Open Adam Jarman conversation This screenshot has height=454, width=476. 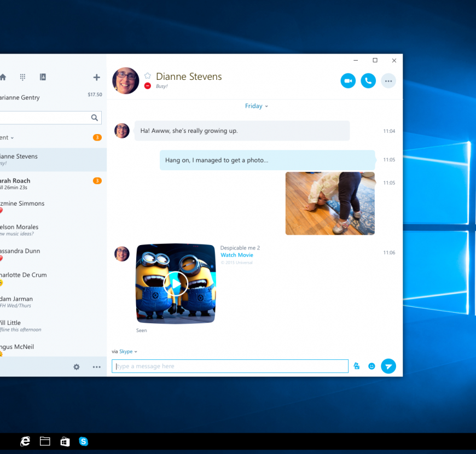click(53, 302)
